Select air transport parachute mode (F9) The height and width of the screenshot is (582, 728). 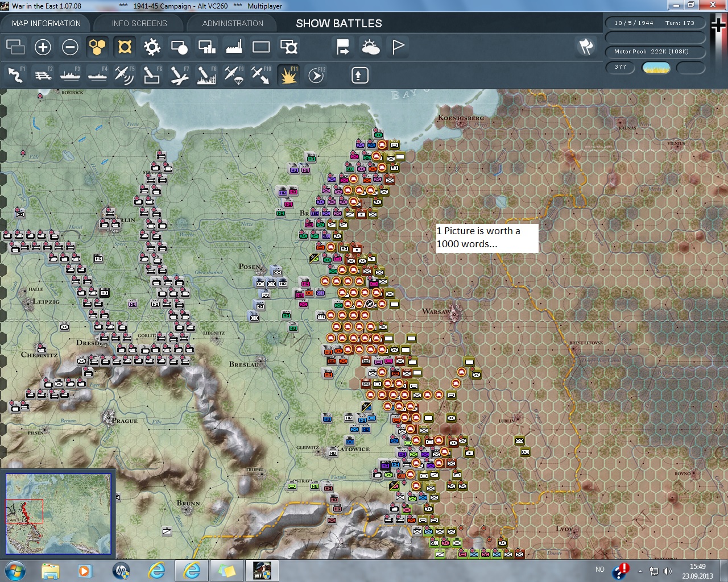tap(234, 75)
